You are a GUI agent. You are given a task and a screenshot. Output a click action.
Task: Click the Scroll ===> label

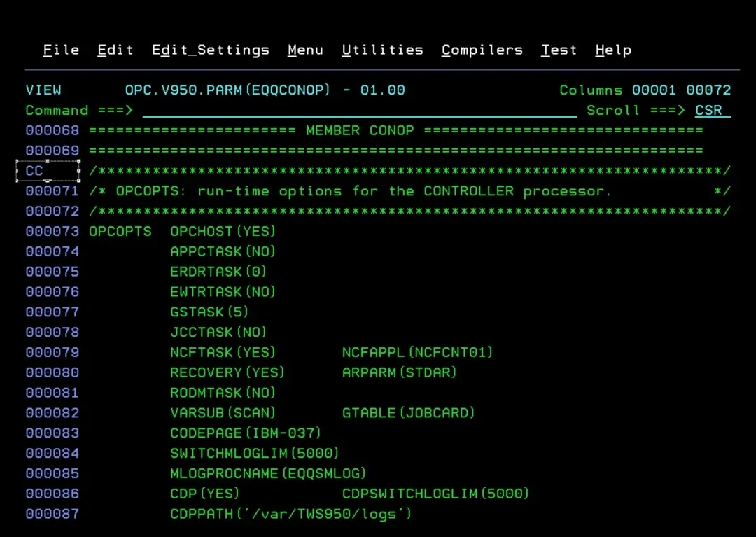[636, 111]
